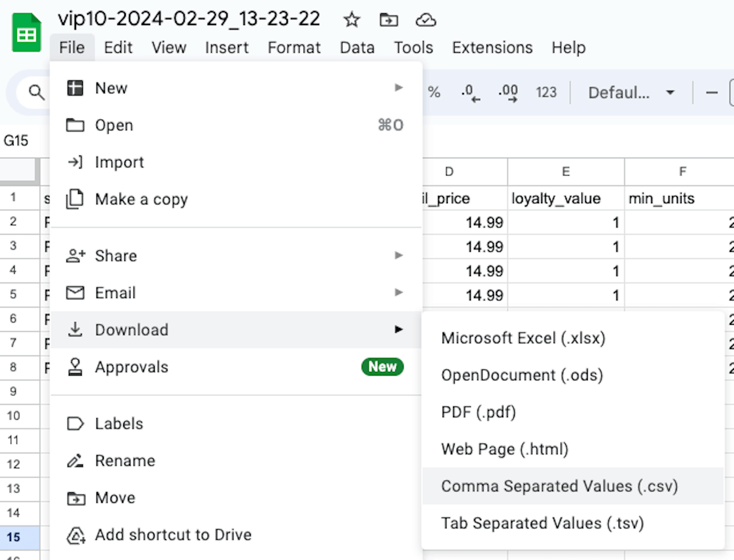
Task: Star the vip10 spreadsheet
Action: [351, 20]
